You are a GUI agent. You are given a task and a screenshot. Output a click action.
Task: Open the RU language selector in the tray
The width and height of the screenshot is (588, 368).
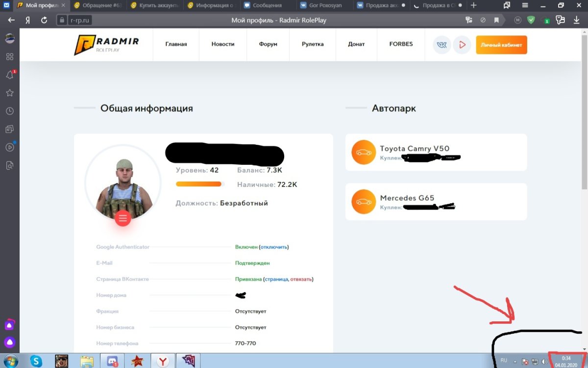click(x=503, y=361)
